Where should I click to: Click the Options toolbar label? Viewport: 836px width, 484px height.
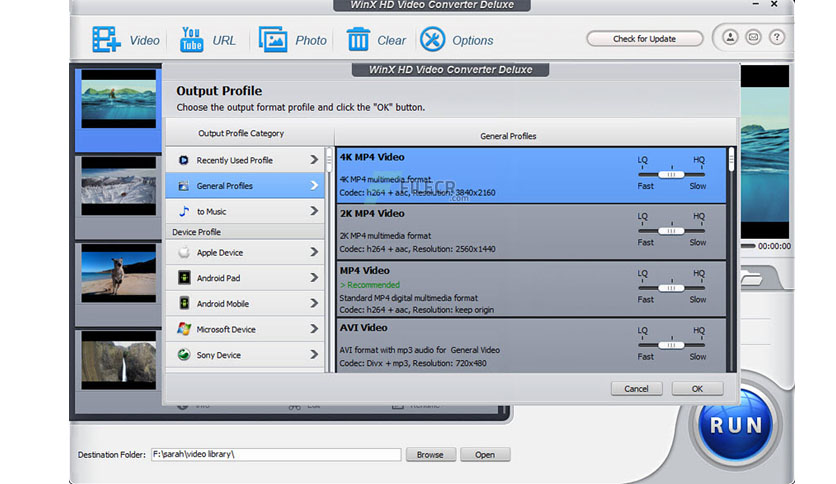(x=472, y=41)
